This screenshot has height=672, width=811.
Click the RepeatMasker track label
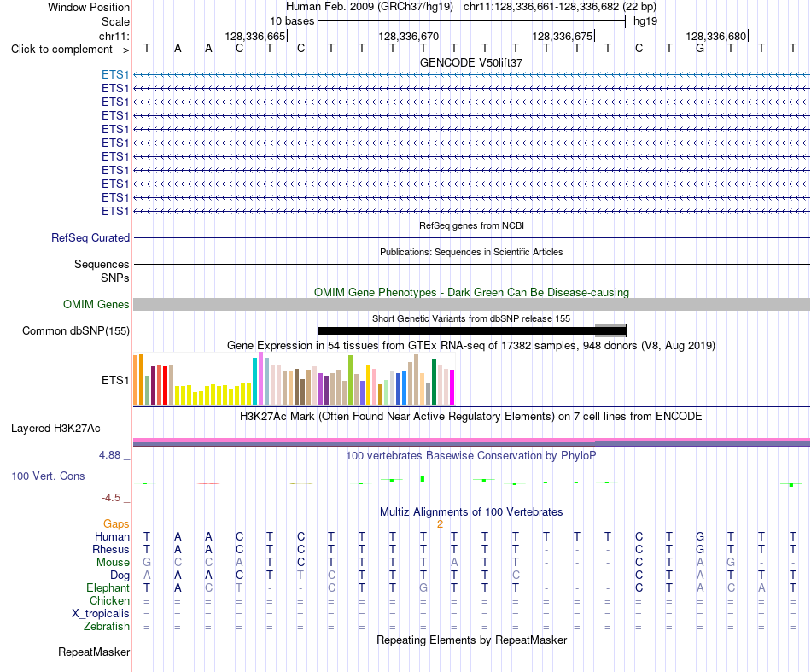(94, 652)
